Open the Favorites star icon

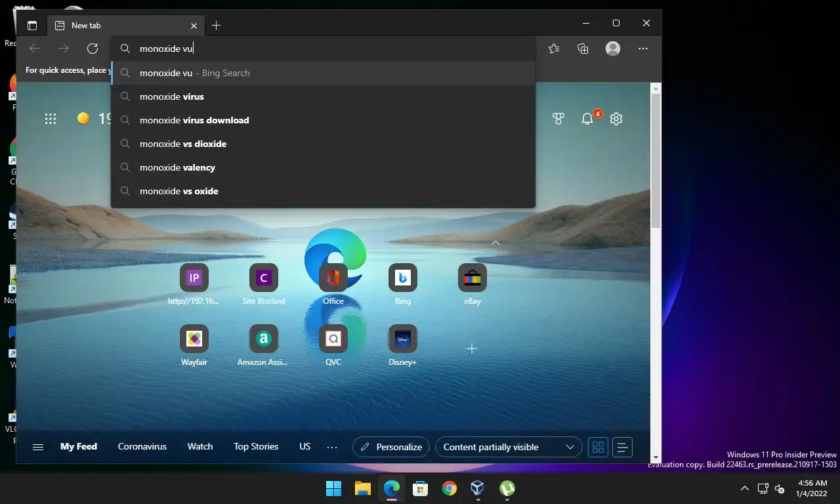tap(554, 49)
